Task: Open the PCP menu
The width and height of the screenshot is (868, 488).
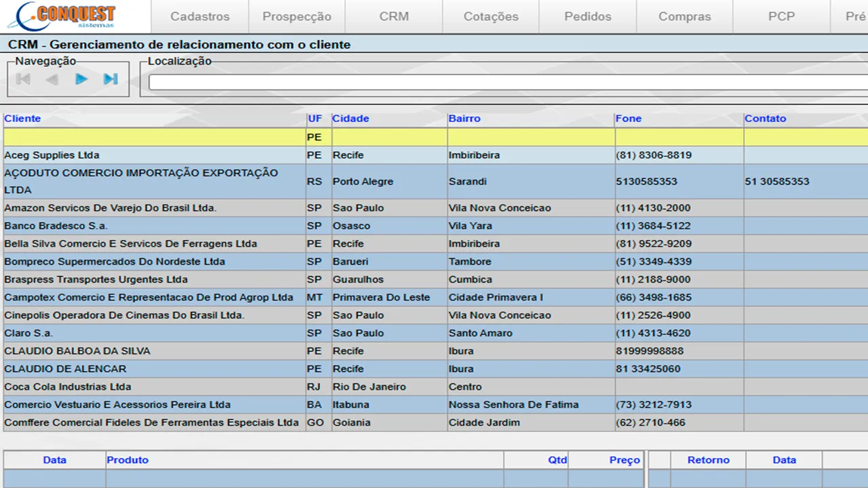Action: (x=781, y=16)
